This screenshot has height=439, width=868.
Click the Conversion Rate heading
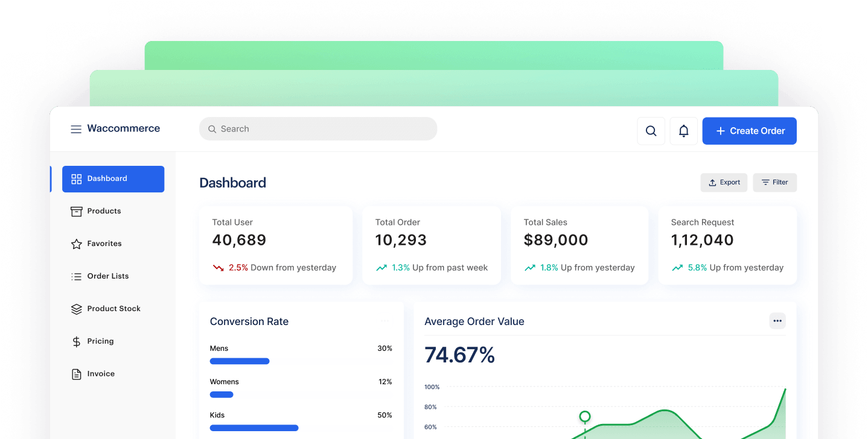pyautogui.click(x=249, y=321)
